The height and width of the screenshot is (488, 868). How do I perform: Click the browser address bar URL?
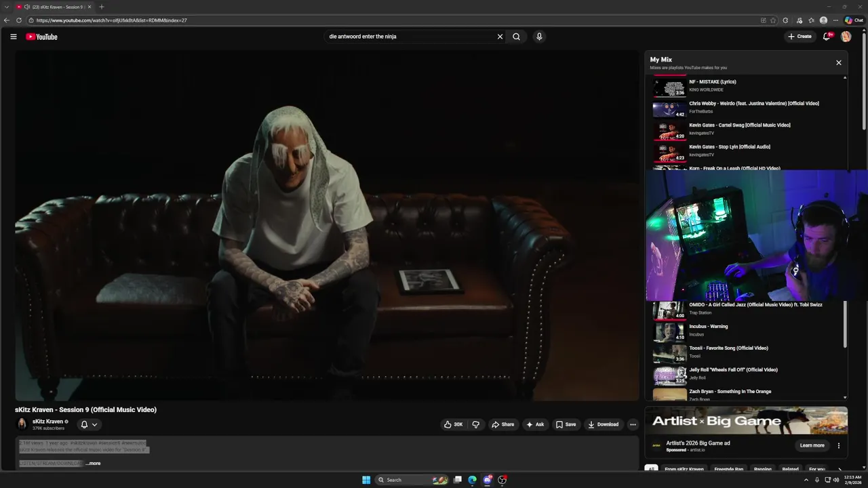point(112,20)
